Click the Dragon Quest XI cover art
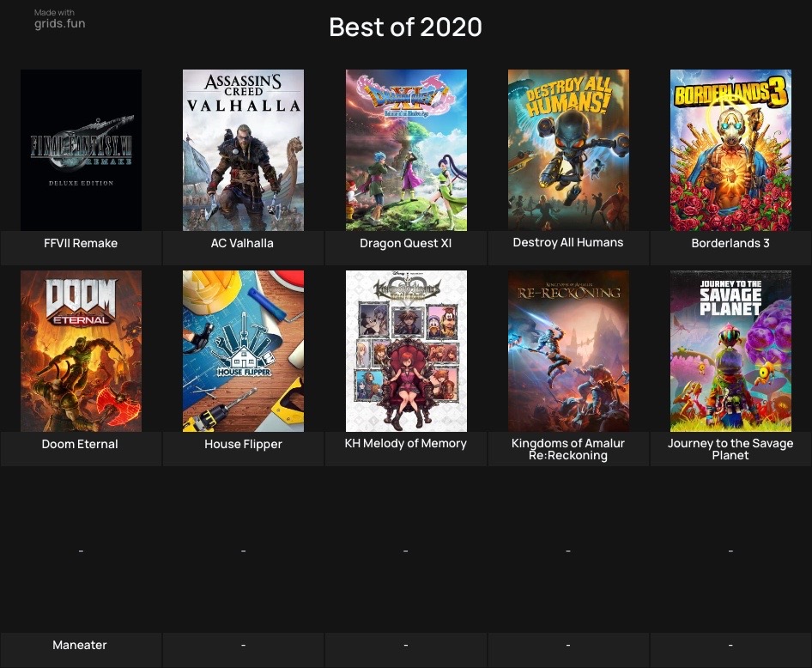812x668 pixels. click(406, 150)
